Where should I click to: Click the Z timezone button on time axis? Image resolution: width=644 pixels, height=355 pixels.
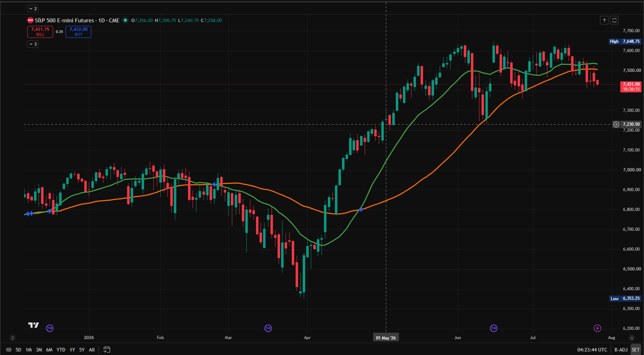pos(13,338)
